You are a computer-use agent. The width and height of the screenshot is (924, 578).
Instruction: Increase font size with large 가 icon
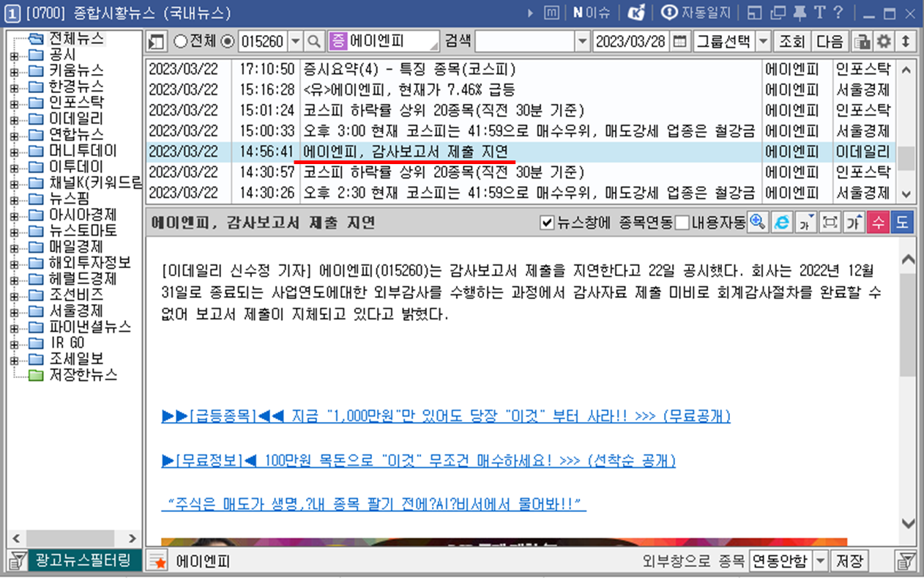click(x=854, y=222)
